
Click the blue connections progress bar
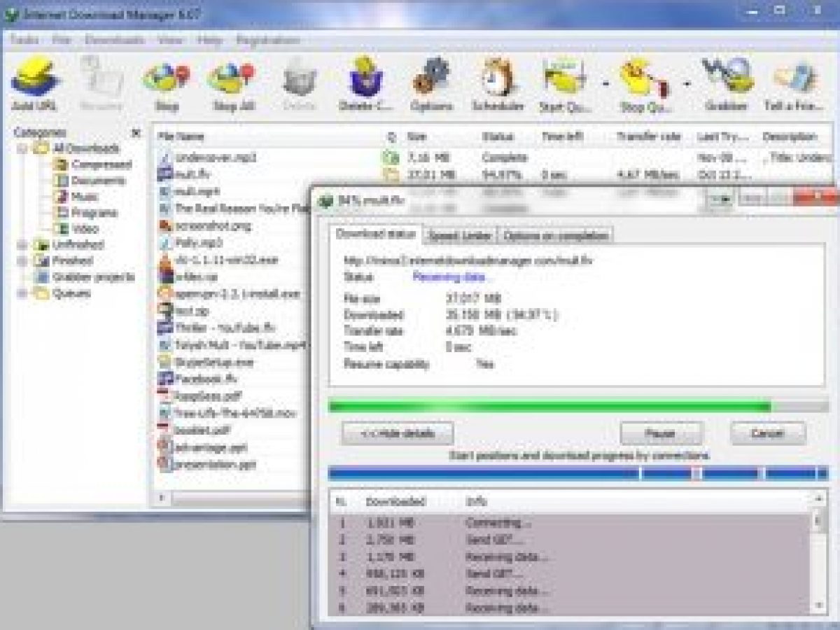[x=579, y=474]
